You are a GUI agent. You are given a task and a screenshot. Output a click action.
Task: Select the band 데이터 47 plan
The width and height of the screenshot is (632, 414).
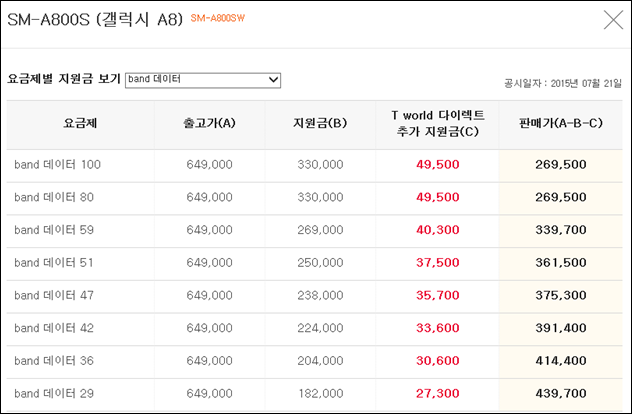tap(54, 295)
